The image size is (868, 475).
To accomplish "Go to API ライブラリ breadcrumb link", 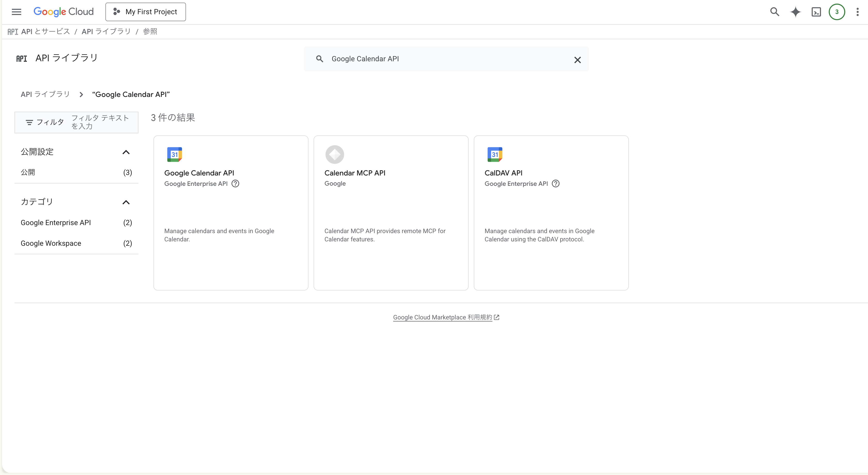I will tap(106, 31).
